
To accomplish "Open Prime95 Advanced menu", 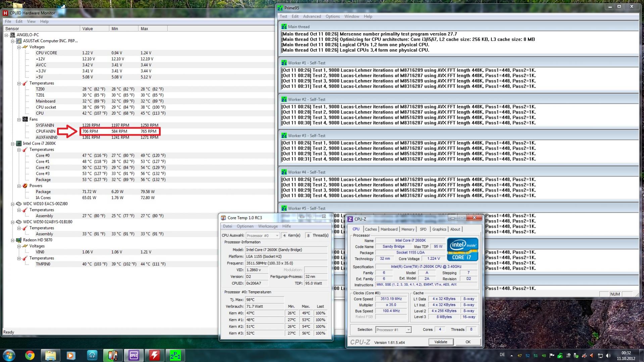I will (312, 16).
